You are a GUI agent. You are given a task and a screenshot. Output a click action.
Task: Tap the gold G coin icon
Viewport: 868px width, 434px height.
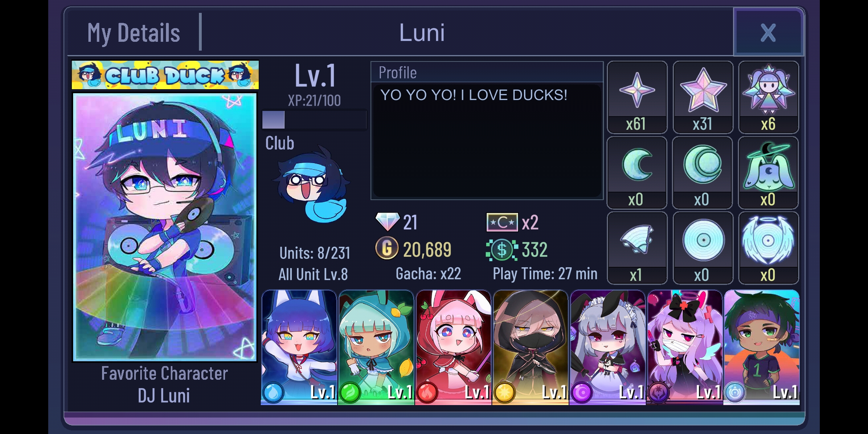387,248
